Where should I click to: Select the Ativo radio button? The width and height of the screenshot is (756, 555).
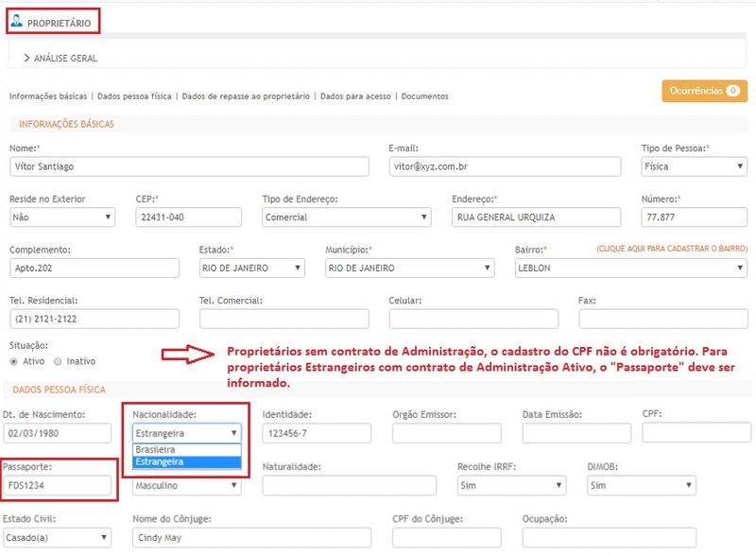click(x=14, y=361)
